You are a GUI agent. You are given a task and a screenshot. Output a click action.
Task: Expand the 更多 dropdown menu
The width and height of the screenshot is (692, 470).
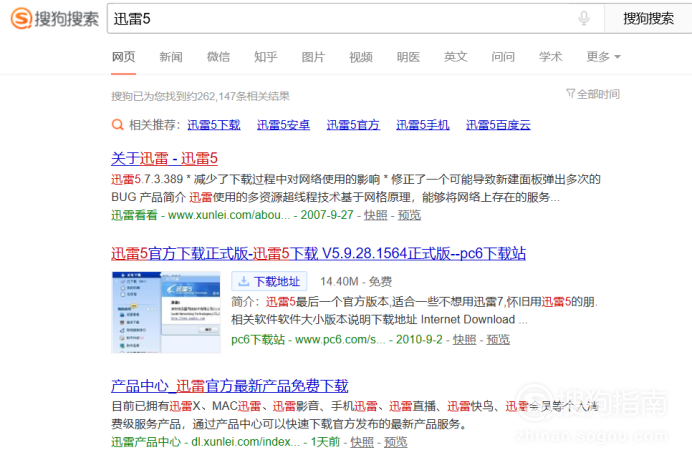[x=603, y=57]
